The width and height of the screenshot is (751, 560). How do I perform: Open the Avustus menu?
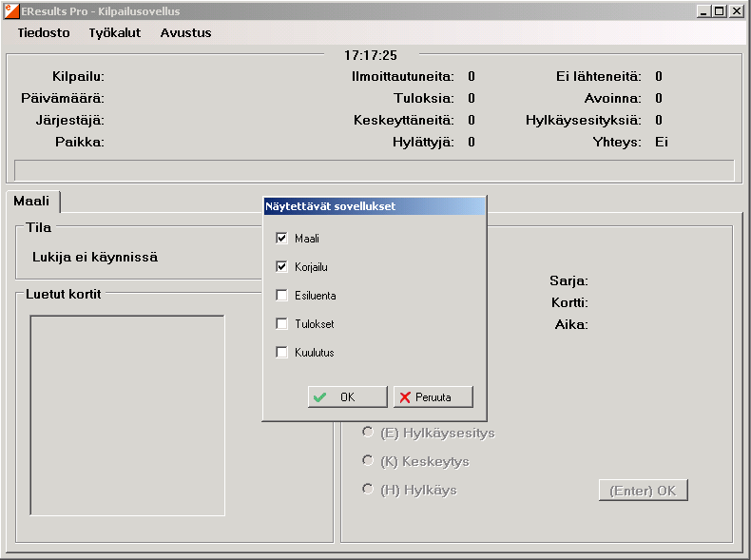[x=185, y=33]
